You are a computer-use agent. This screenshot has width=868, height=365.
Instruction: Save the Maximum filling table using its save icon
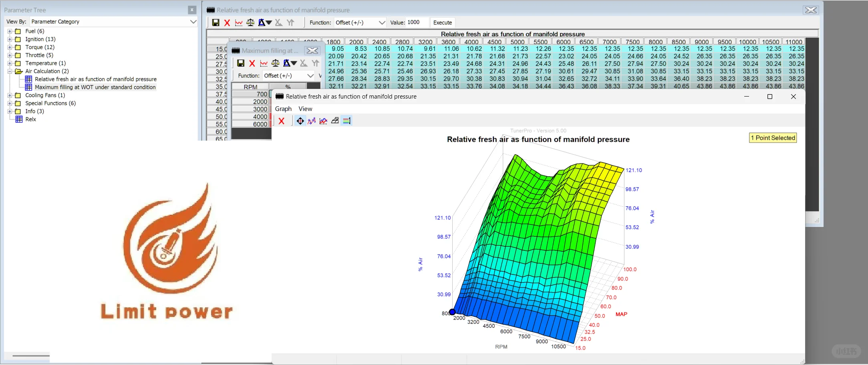point(241,63)
